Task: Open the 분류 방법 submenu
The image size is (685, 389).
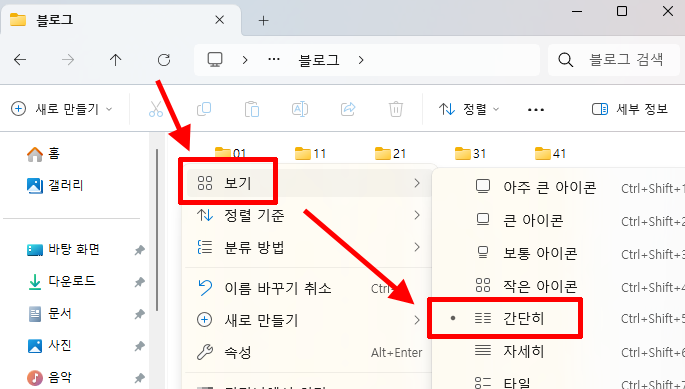Action: [x=308, y=247]
